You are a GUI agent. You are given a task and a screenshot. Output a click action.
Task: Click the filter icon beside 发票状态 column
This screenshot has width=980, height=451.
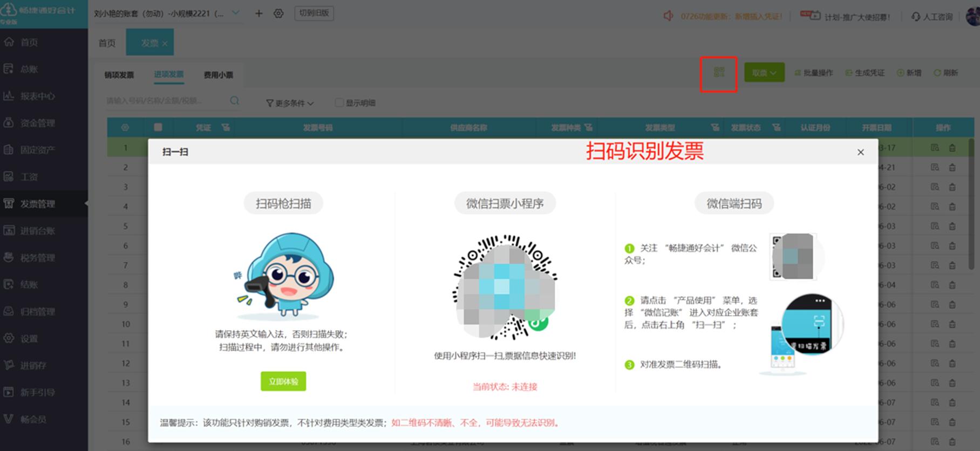[x=776, y=128]
